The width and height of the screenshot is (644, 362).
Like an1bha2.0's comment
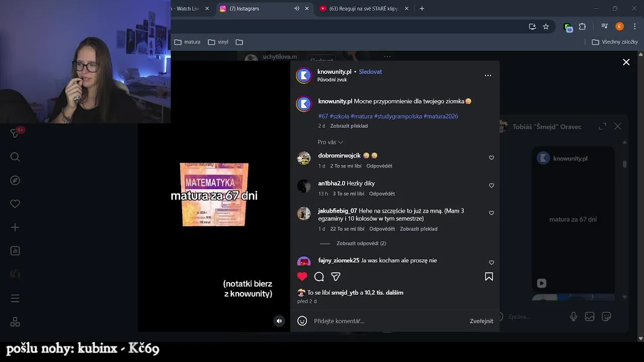(492, 186)
